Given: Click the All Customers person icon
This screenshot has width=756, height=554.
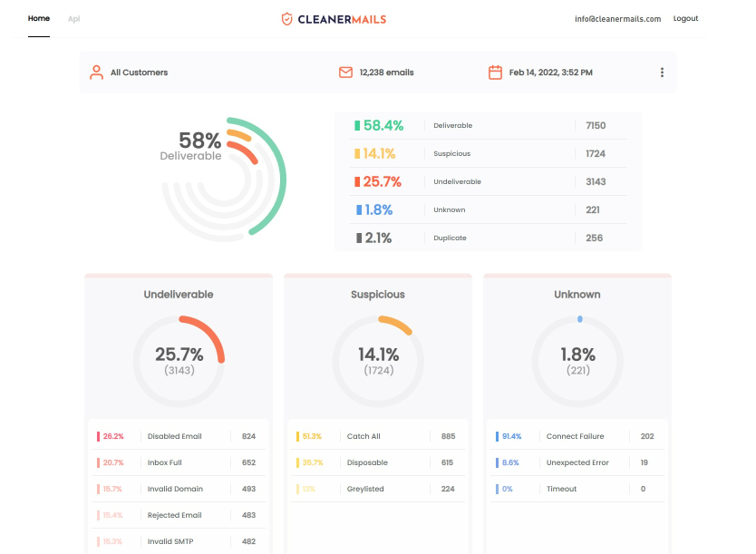Looking at the screenshot, I should pyautogui.click(x=96, y=73).
